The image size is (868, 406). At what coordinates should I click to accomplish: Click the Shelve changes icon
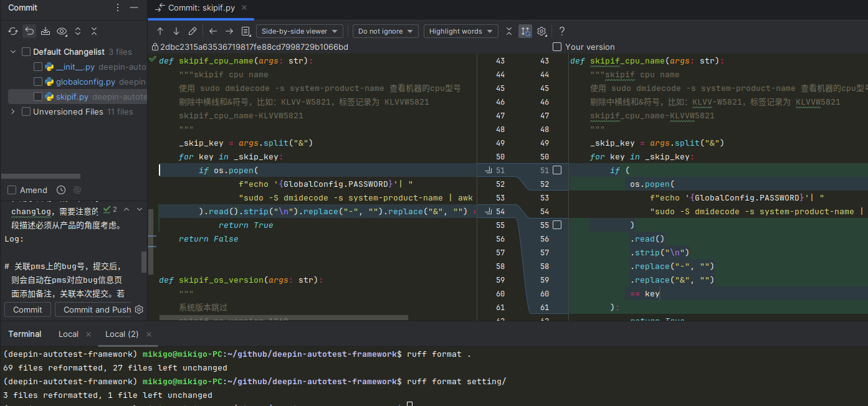coord(45,31)
